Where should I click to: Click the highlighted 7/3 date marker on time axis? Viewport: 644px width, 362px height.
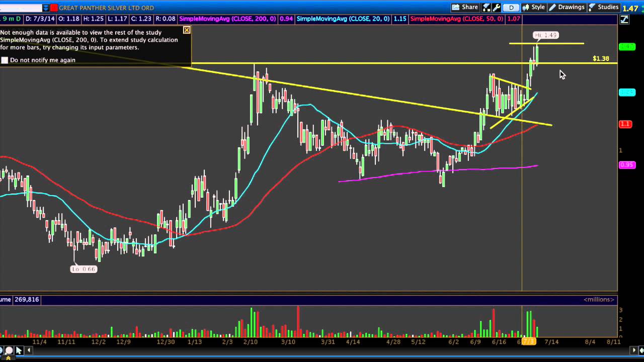coord(529,341)
